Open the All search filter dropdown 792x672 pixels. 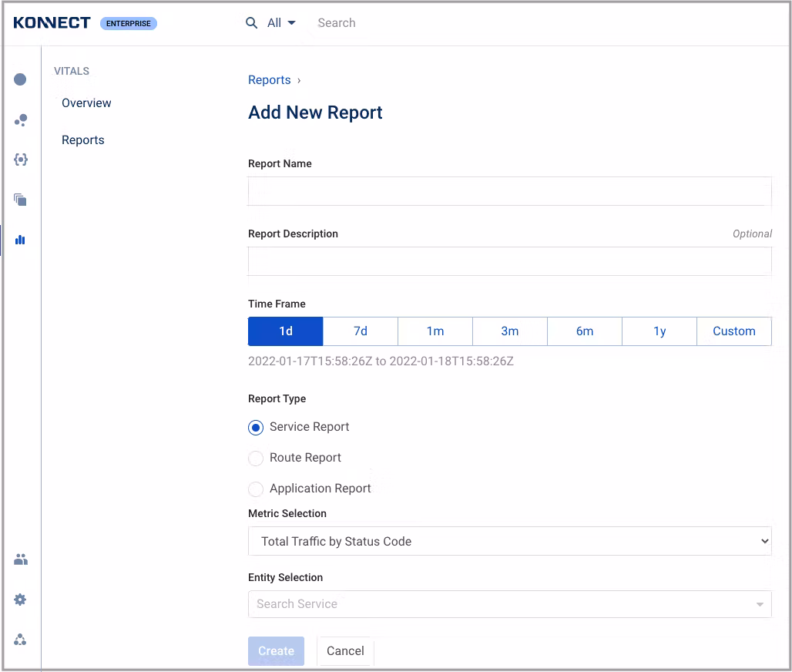(280, 23)
